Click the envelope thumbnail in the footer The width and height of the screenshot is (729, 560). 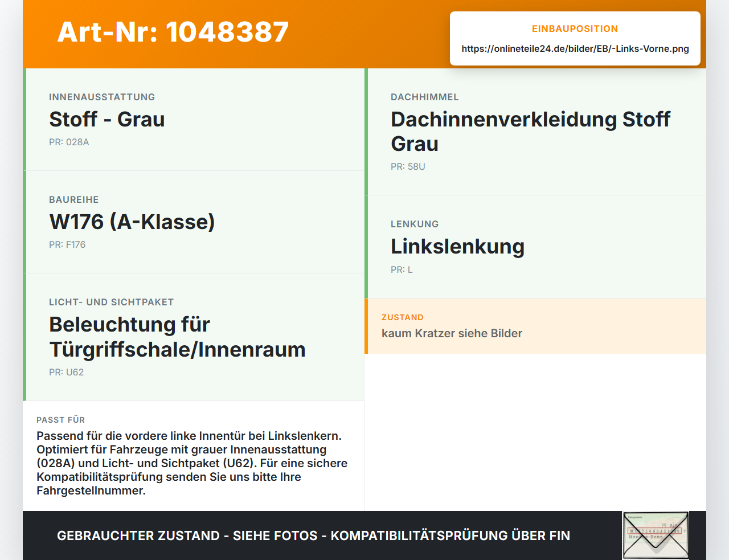coord(656,536)
